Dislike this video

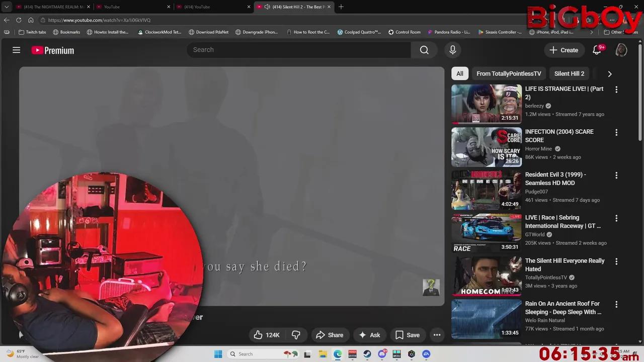(x=296, y=335)
